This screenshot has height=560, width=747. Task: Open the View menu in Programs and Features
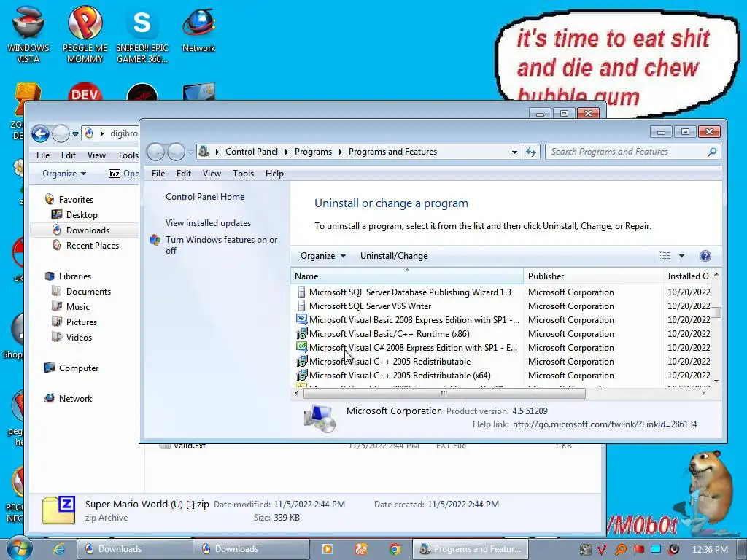point(212,174)
